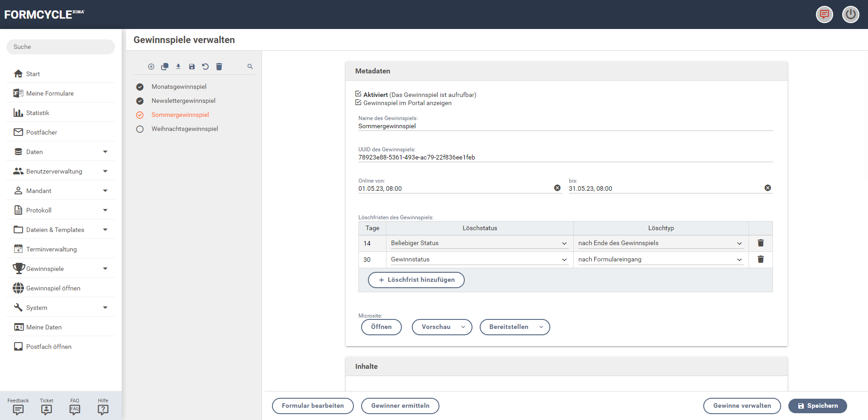Click the duplicate Gewinnspiel icon

(165, 67)
